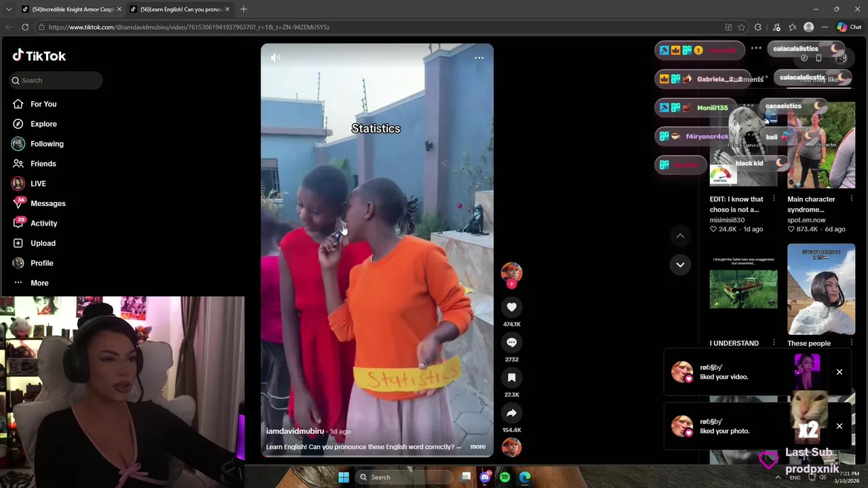Open Copilot Chat in browser toolbar

tap(849, 27)
